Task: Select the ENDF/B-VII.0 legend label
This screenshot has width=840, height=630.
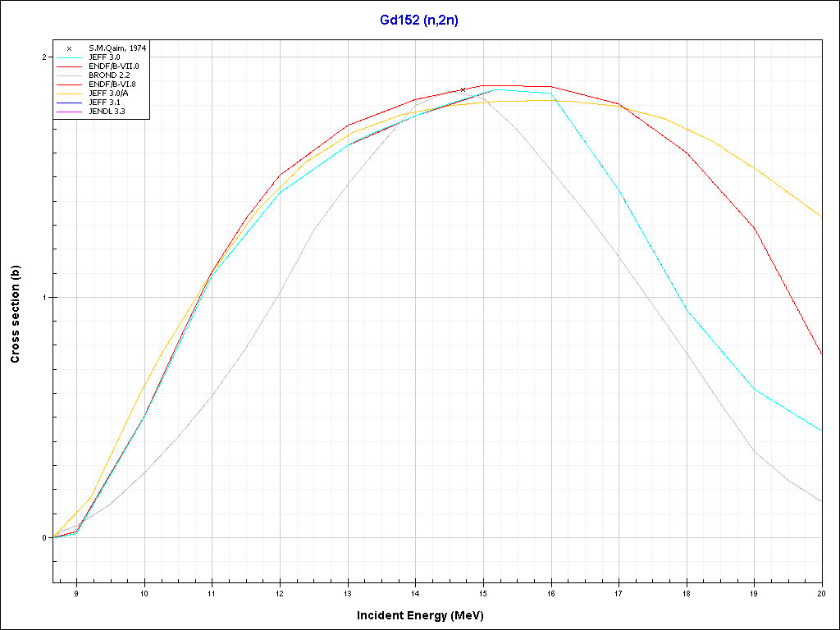Action: click(108, 66)
